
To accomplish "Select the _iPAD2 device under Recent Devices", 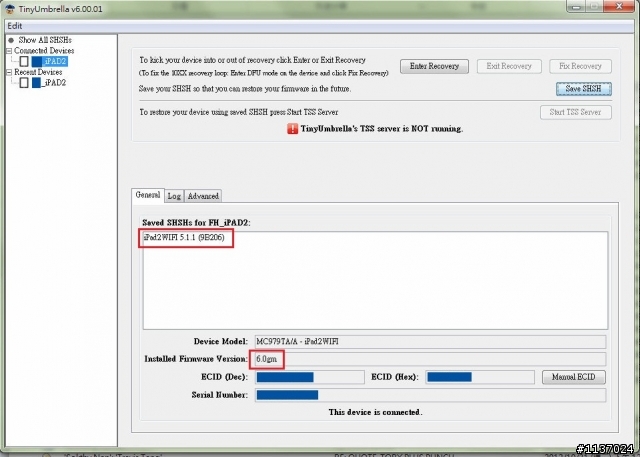I will pyautogui.click(x=49, y=82).
